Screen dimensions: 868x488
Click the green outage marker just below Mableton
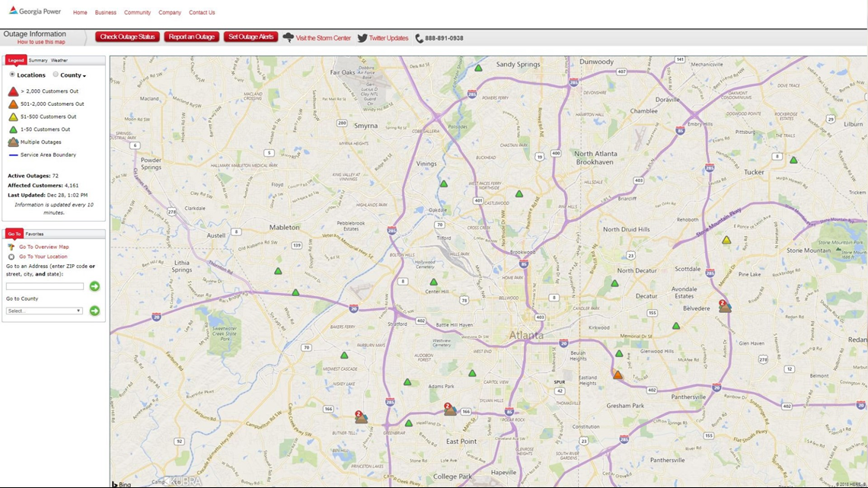(x=279, y=271)
